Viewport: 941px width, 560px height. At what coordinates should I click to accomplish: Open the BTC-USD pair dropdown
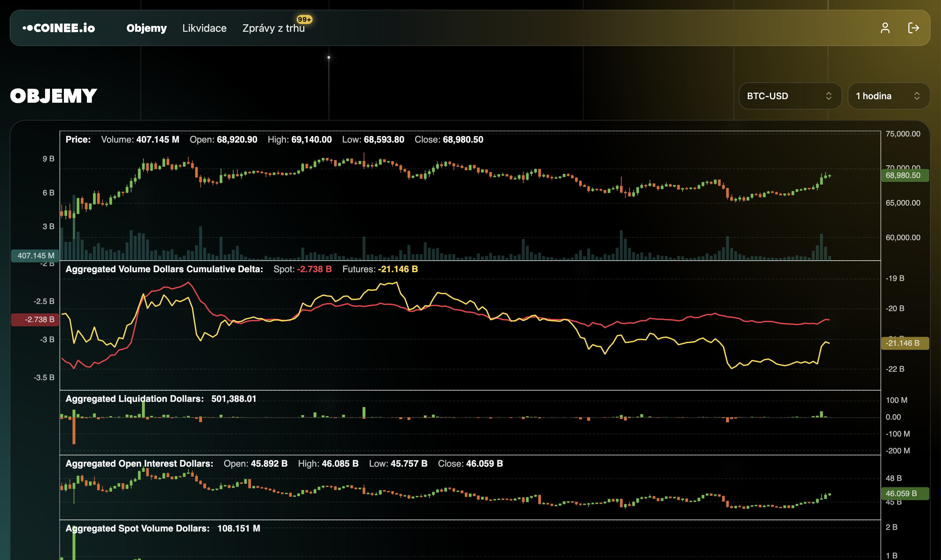782,96
